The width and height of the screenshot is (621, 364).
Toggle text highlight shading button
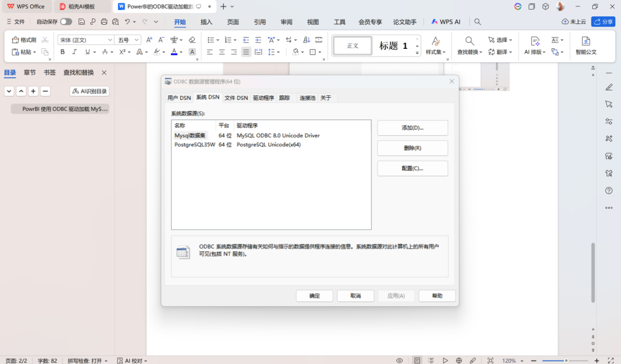[192, 52]
